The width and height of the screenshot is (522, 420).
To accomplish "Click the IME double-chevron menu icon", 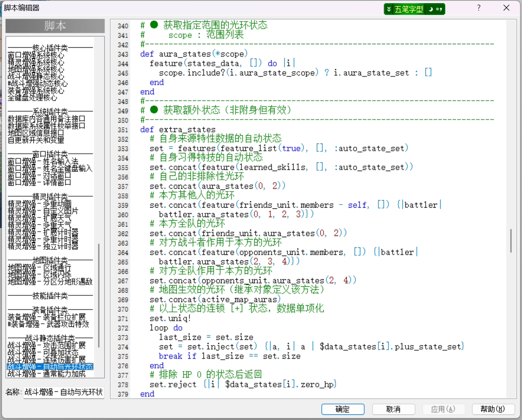I will tap(389, 9).
